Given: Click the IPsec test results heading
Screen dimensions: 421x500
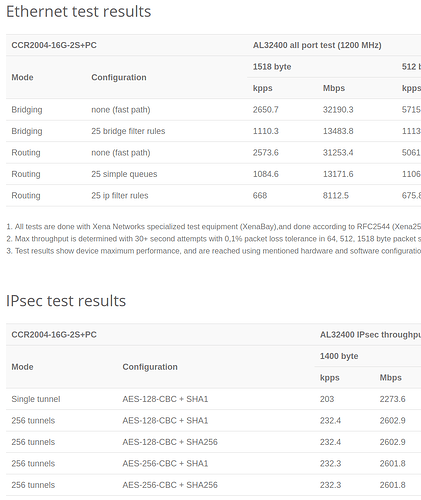Looking at the screenshot, I should pos(66,301).
